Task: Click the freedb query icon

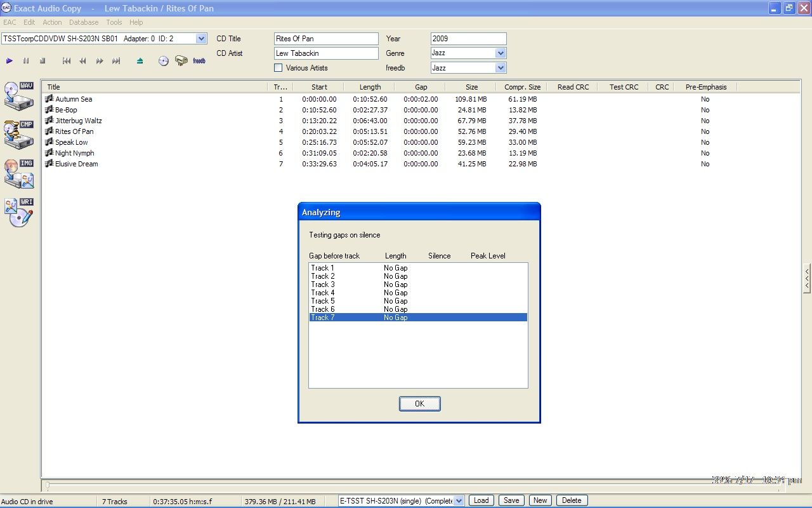Action: pos(199,61)
